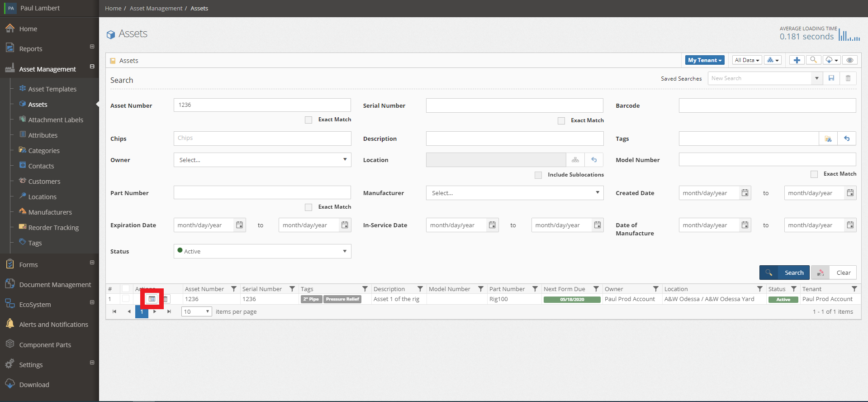Focus the Barcode input field
The width and height of the screenshot is (868, 402).
click(x=767, y=105)
